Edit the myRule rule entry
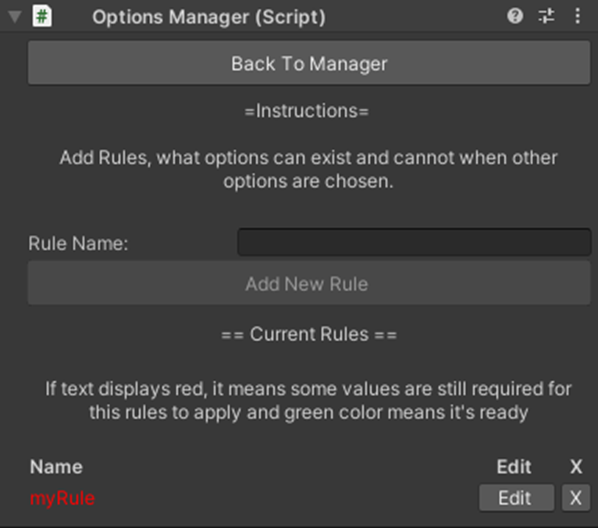This screenshot has height=528, width=598. click(516, 497)
